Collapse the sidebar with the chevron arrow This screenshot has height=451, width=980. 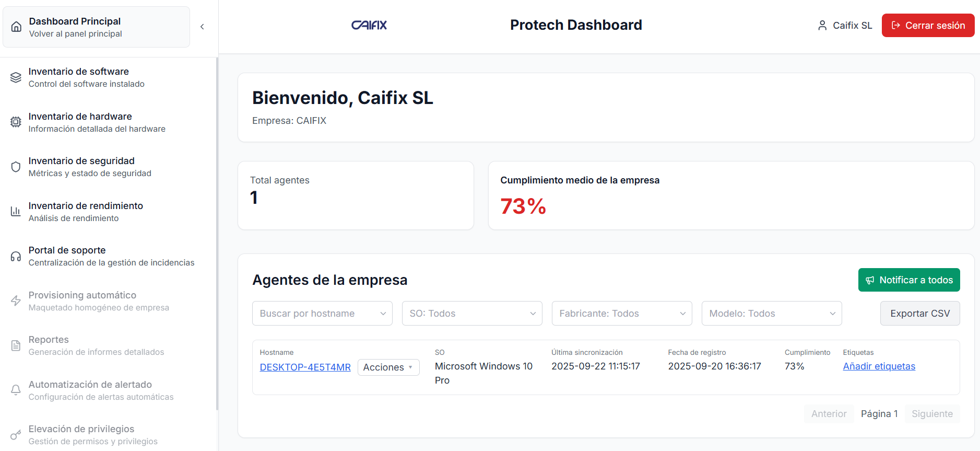pyautogui.click(x=202, y=27)
